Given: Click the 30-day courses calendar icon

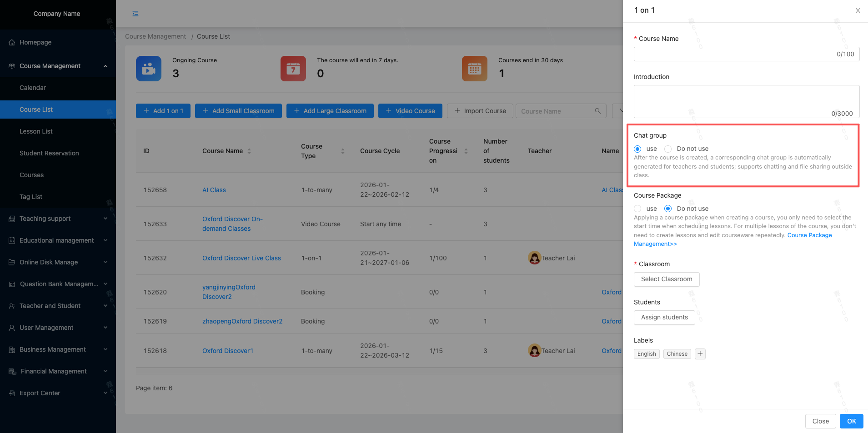Looking at the screenshot, I should (x=474, y=69).
